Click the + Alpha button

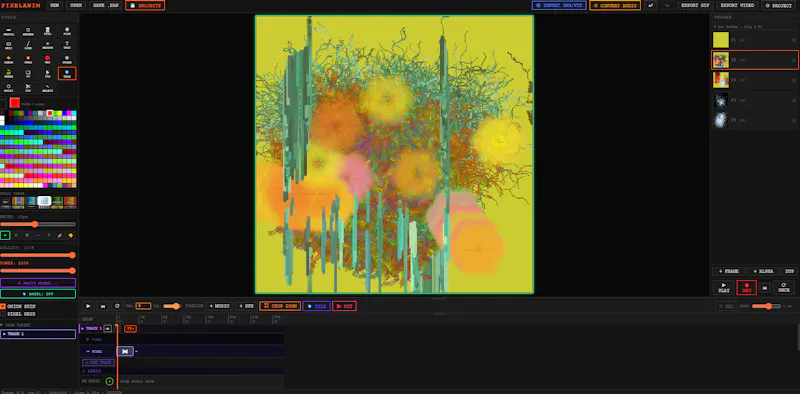(x=763, y=272)
